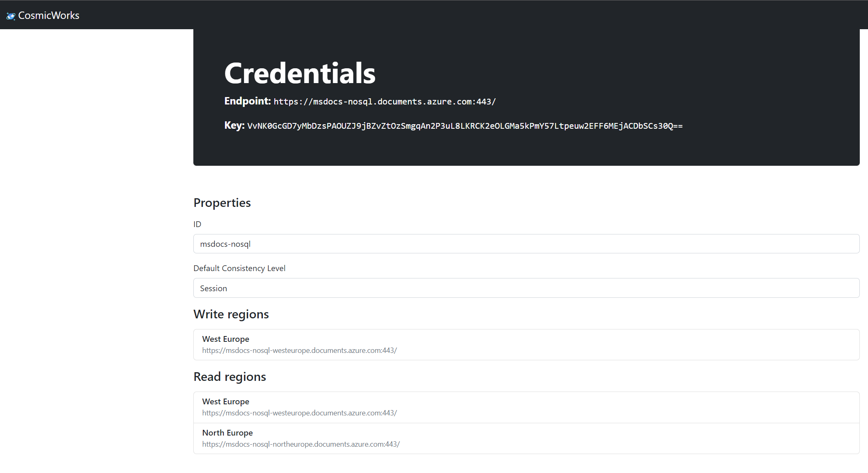Click the Key label in the credentials panel
Image resolution: width=868 pixels, height=473 pixels.
click(x=234, y=125)
